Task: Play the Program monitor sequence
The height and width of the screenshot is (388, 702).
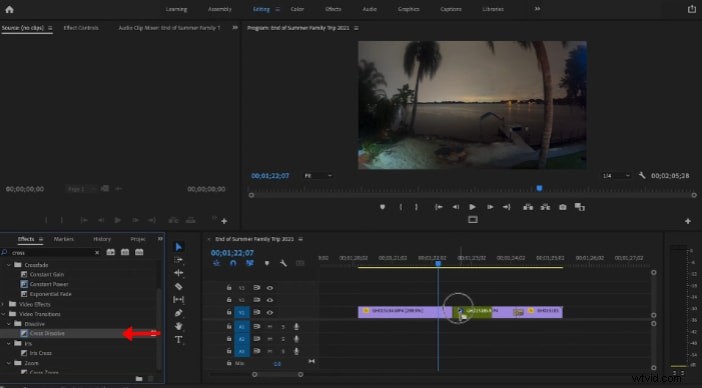Action: (x=472, y=207)
